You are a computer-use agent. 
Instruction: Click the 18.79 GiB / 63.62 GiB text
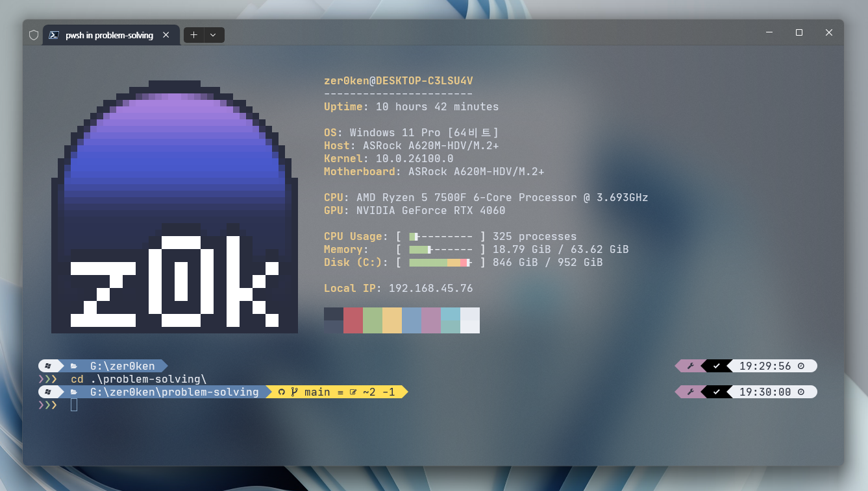[561, 250]
